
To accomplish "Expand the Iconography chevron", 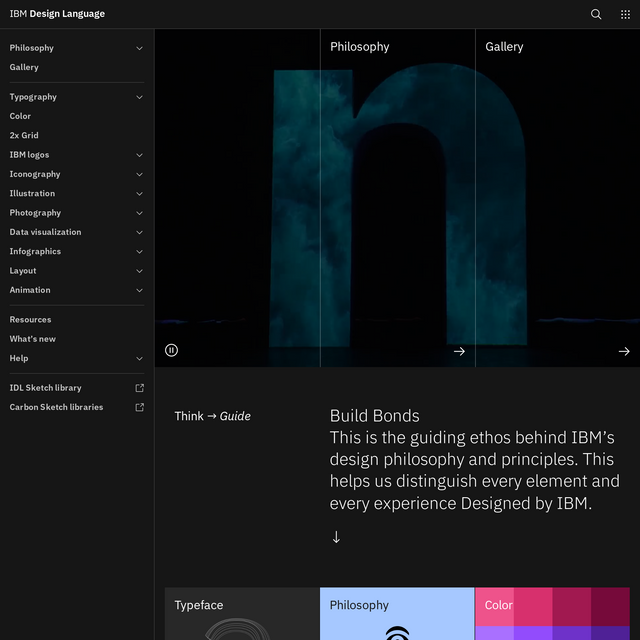I will click(139, 174).
